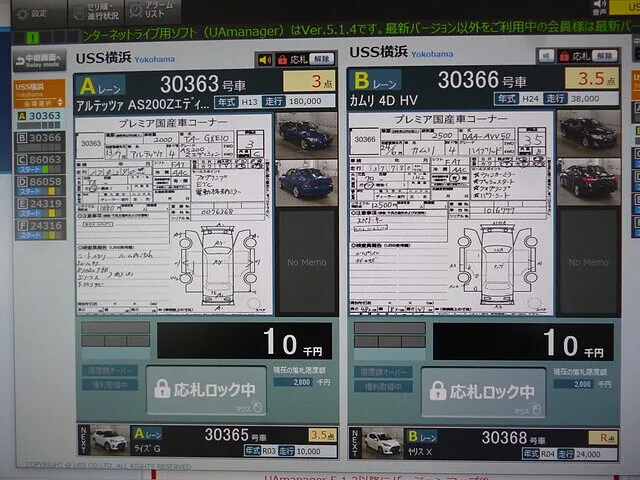Open the auction sheet for car 30366
This screenshot has height=480, width=640.
[x=451, y=213]
